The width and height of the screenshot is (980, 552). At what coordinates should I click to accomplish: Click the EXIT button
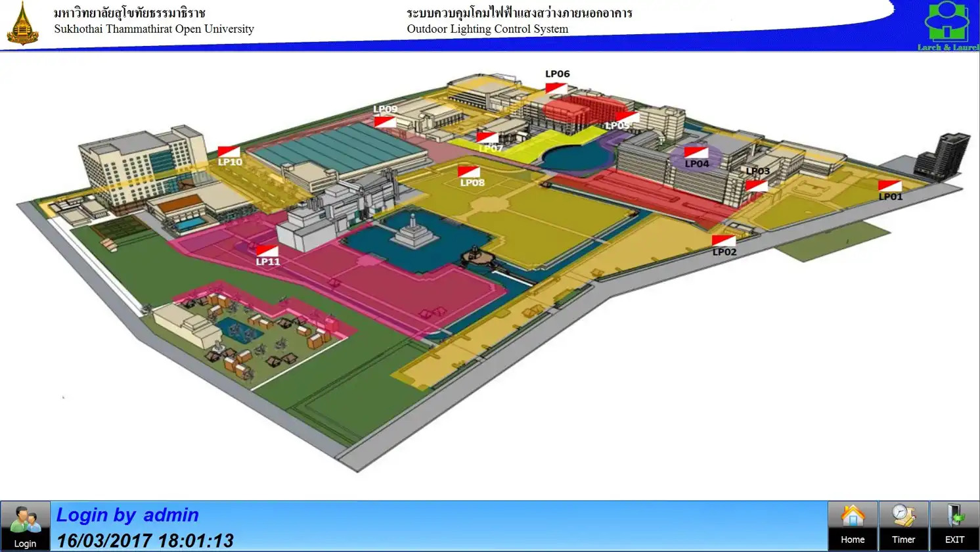pos(954,526)
